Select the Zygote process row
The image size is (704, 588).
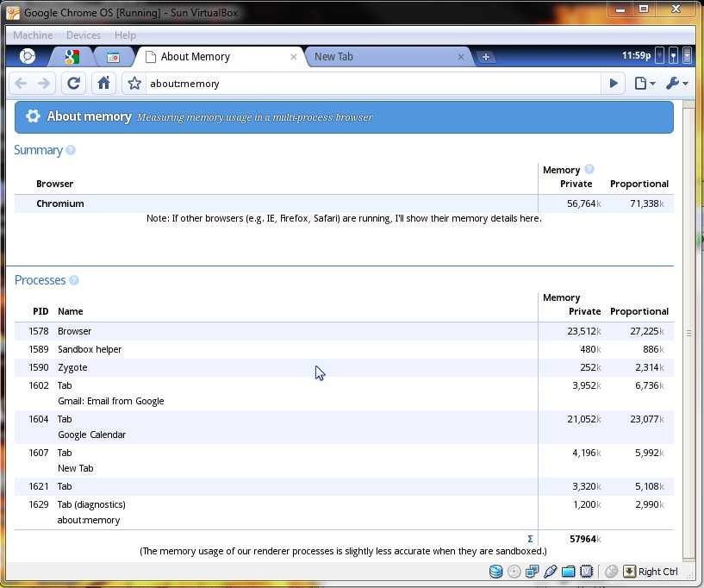[x=344, y=367]
